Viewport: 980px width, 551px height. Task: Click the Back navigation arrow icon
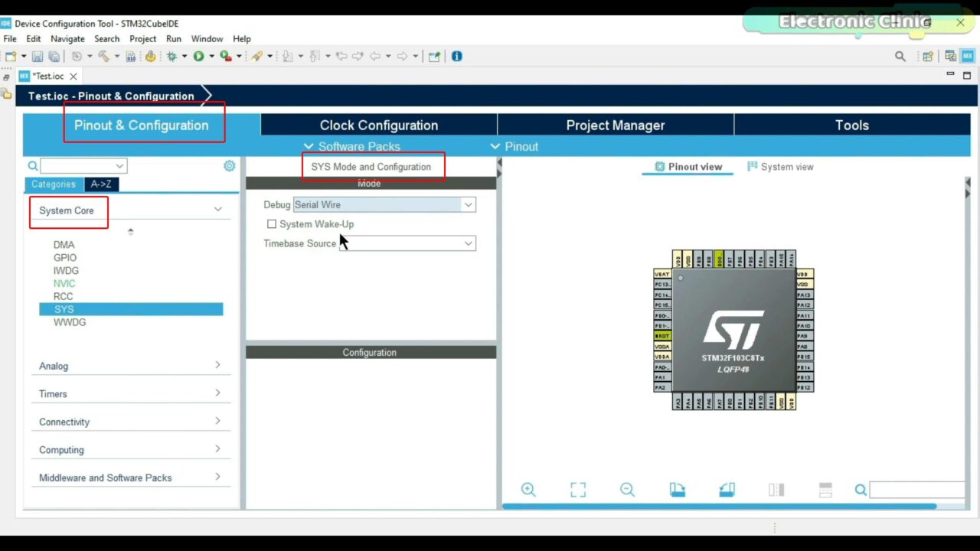375,56
